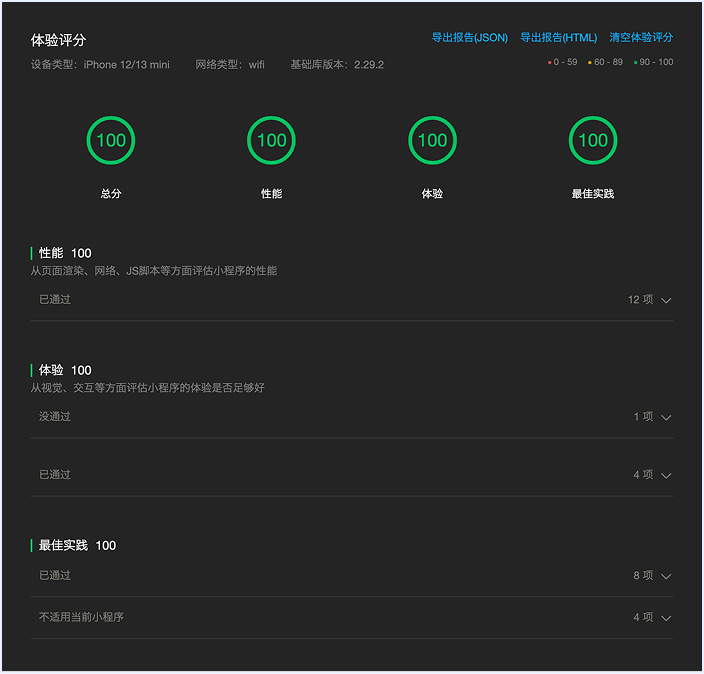The height and width of the screenshot is (674, 704).
Task: Click the 1 项 count text
Action: click(x=643, y=417)
